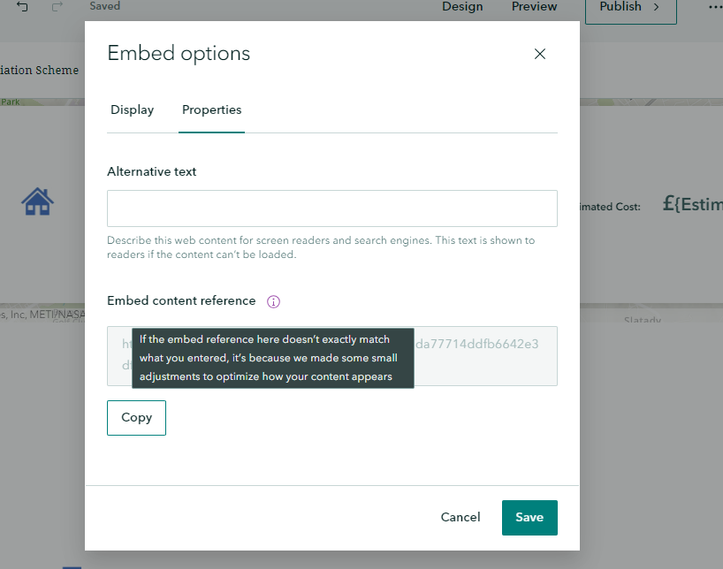
Task: Open the more options ellipsis menu
Action: pyautogui.click(x=715, y=7)
